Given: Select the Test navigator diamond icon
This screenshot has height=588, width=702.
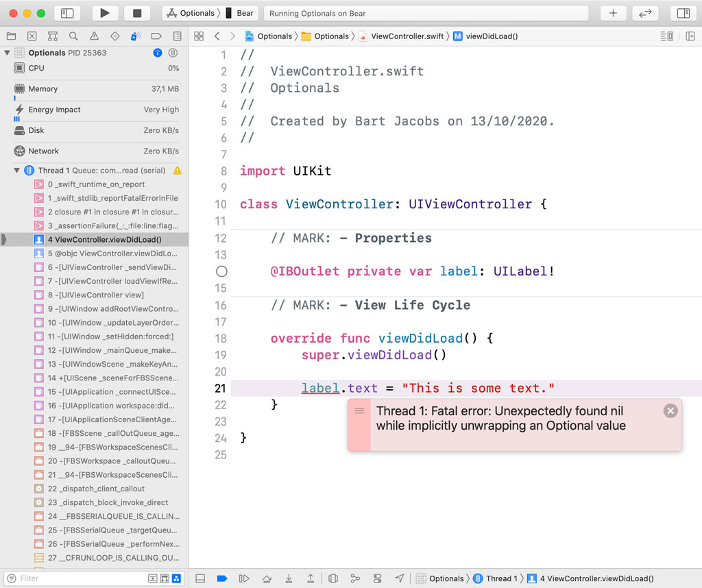Looking at the screenshot, I should [x=114, y=36].
